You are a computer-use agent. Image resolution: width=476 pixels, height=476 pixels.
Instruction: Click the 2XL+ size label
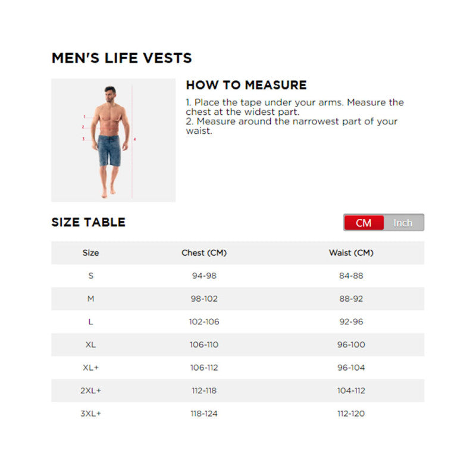point(90,391)
